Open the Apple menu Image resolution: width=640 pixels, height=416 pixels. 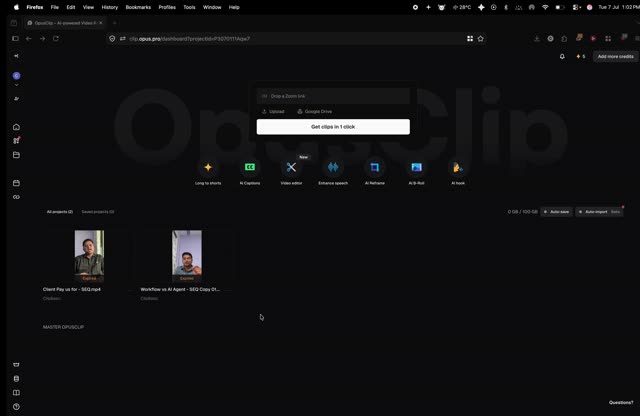(16, 7)
